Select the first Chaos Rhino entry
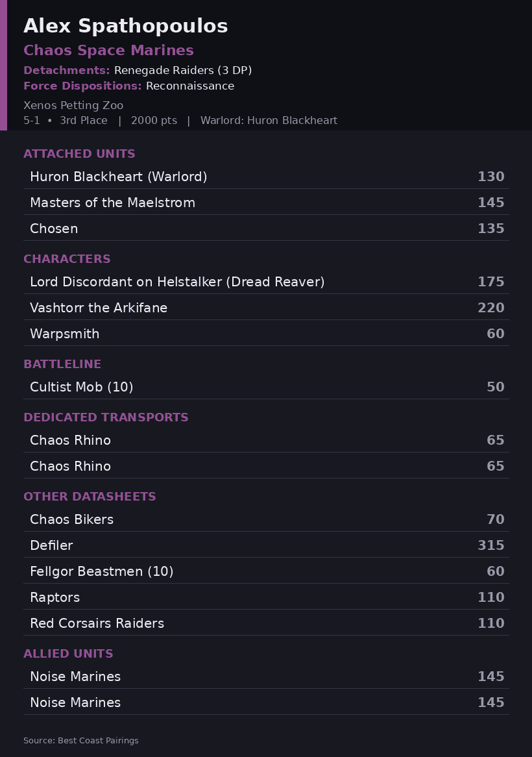The height and width of the screenshot is (757, 532). tap(266, 440)
